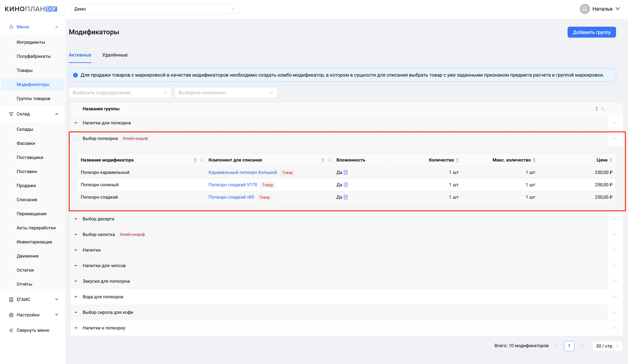
Task: Toggle sort on Количество column
Action: [x=457, y=160]
